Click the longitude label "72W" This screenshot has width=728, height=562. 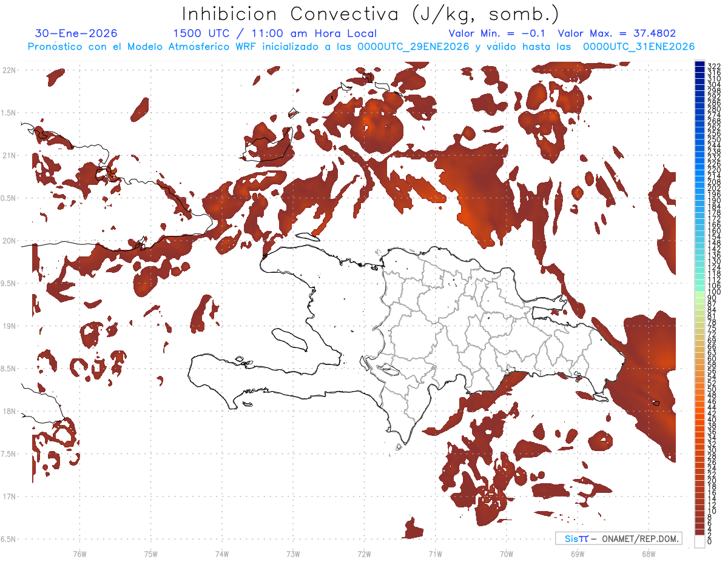pyautogui.click(x=364, y=554)
